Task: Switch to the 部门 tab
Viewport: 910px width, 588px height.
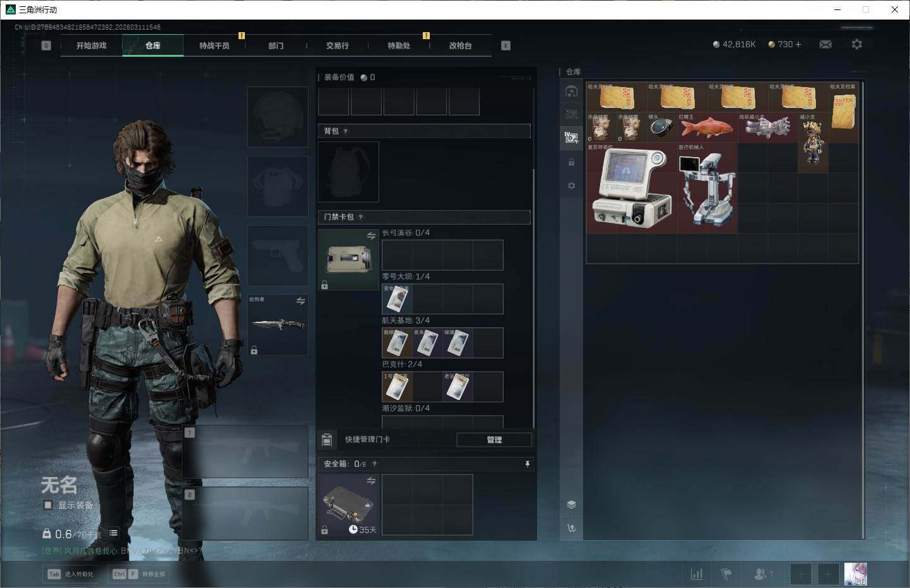Action: (276, 45)
